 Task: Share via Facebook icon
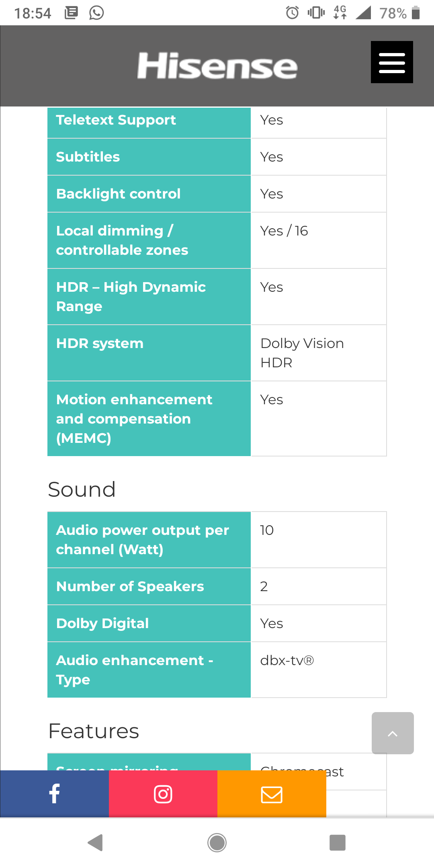pyautogui.click(x=54, y=794)
